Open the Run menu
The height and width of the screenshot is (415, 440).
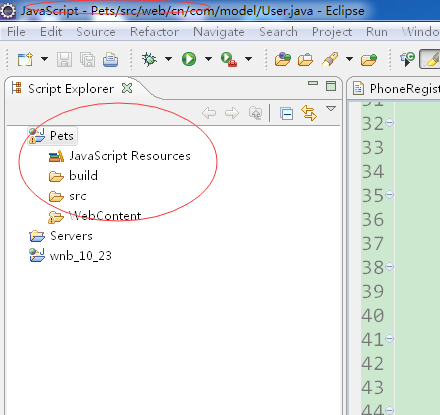(x=377, y=32)
